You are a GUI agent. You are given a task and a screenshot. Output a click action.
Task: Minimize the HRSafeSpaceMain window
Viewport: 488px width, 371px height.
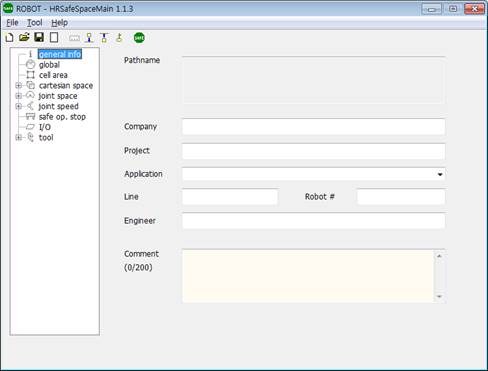(x=432, y=9)
